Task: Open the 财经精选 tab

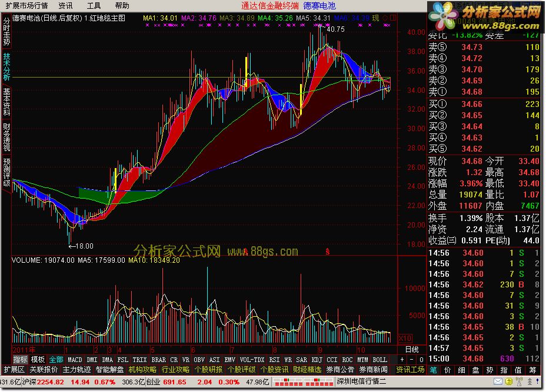Action: tap(307, 370)
